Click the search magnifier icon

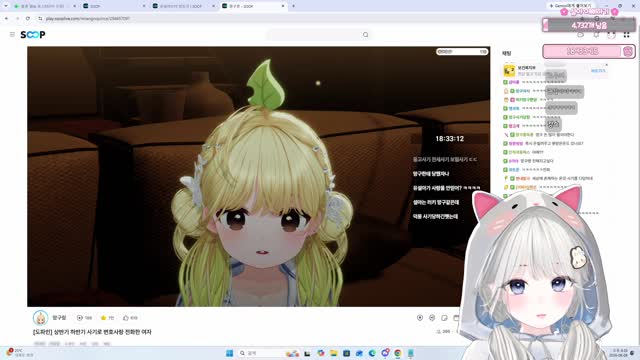(x=365, y=35)
